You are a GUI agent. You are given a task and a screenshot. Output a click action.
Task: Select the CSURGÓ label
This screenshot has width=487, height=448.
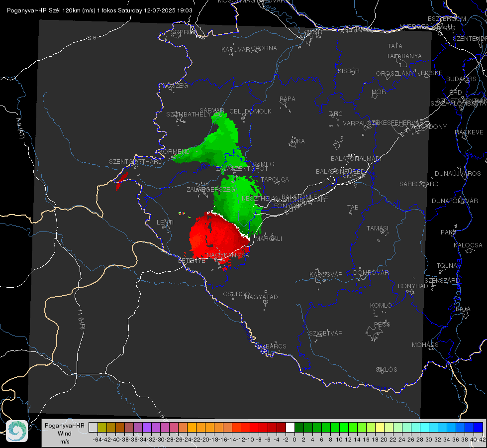click(236, 294)
